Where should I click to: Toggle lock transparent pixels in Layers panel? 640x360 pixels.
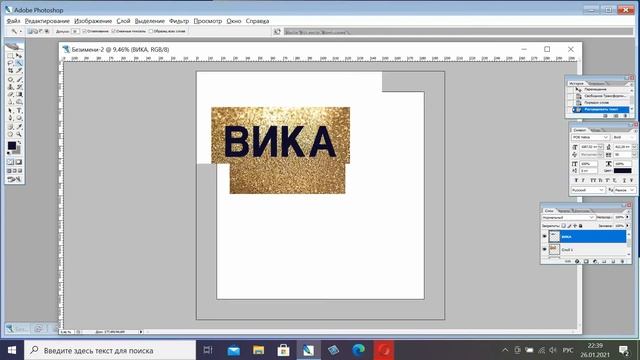pyautogui.click(x=564, y=226)
